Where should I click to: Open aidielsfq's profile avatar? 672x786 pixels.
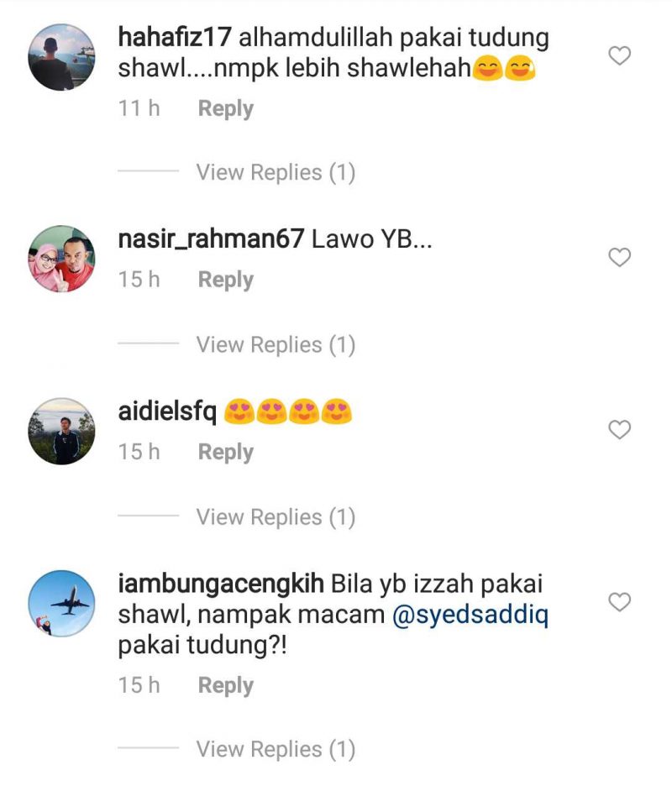tap(61, 431)
